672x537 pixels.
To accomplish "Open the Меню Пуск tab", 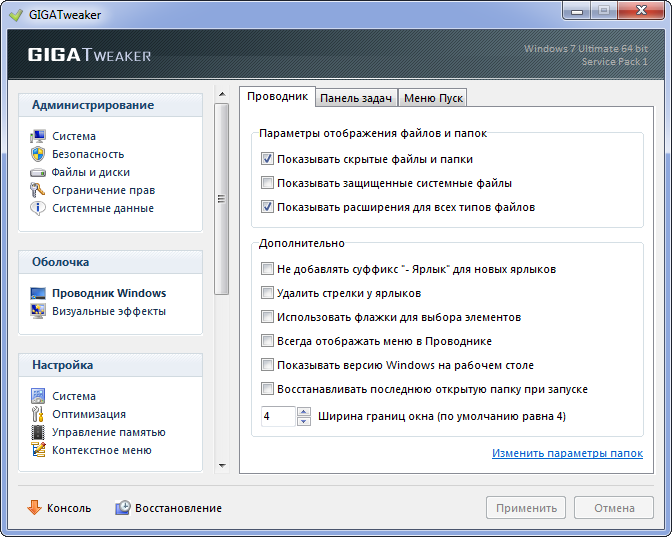I will point(433,98).
